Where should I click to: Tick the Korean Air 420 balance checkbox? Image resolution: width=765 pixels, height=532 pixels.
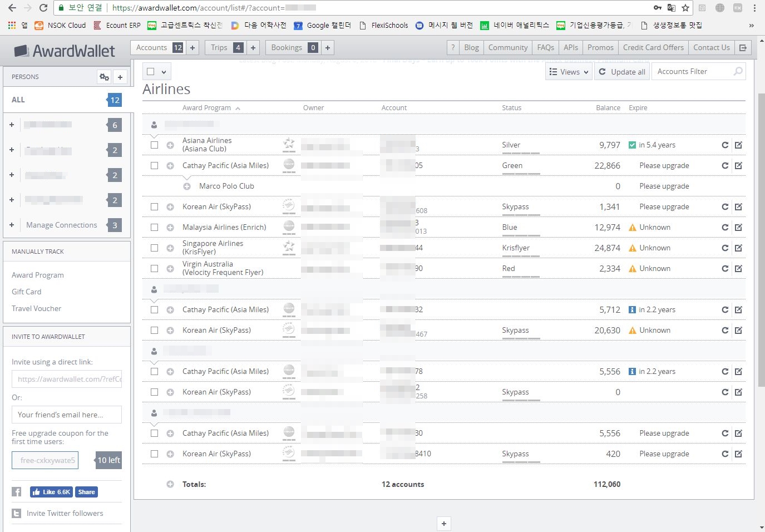click(x=155, y=454)
